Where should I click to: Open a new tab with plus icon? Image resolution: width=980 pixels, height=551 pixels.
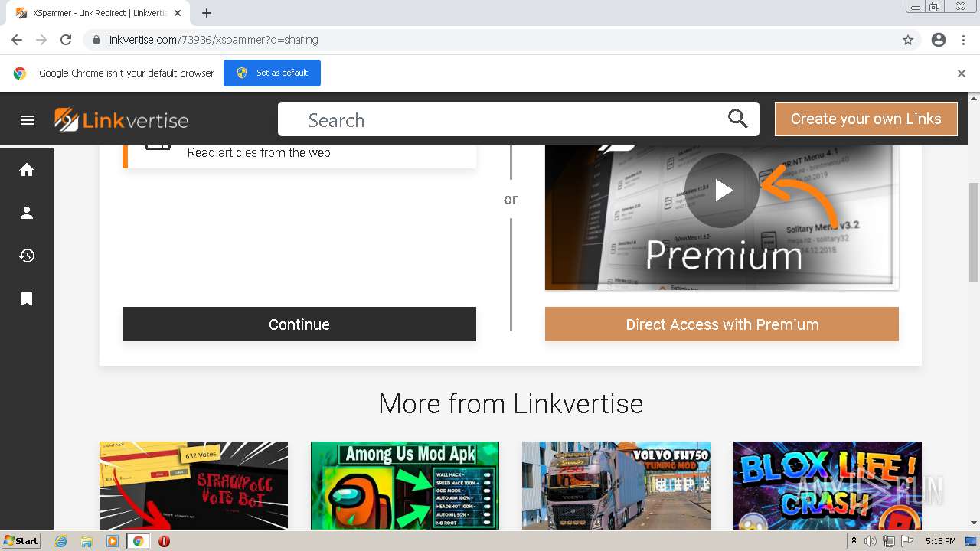point(207,13)
